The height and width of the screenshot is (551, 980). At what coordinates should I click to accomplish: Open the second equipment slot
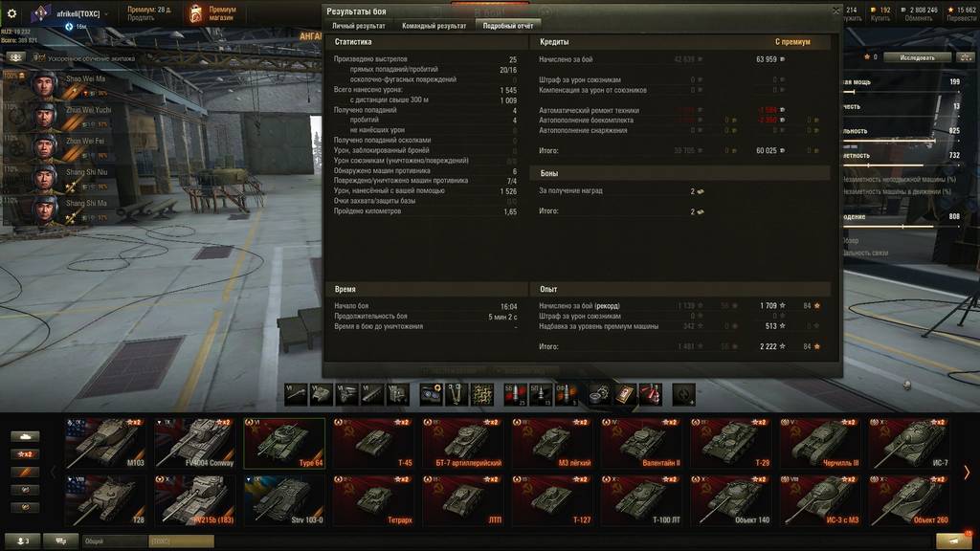pyautogui.click(x=457, y=394)
